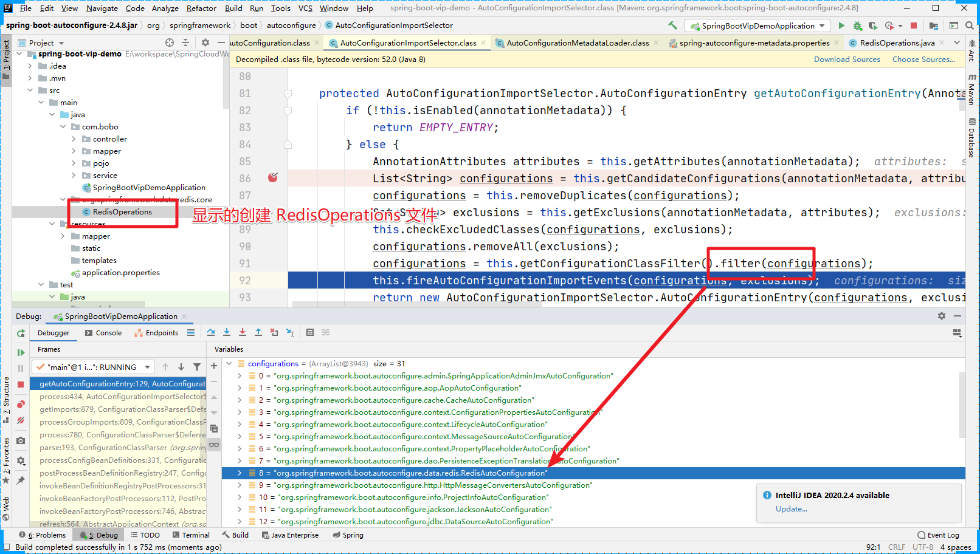Click the Run to Cursor icon
The image size is (980, 554).
coord(290,332)
